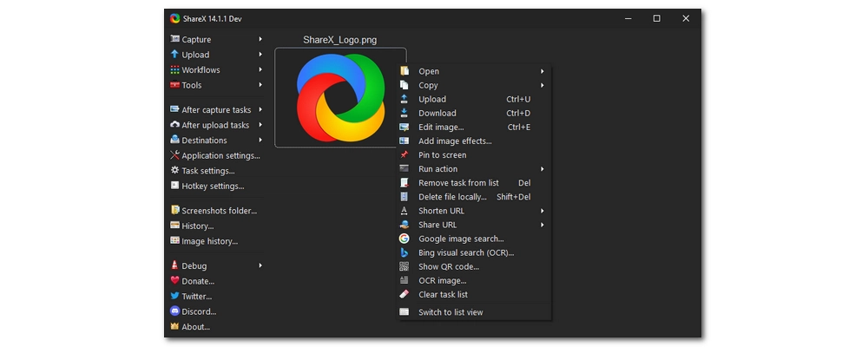The image size is (868, 347).
Task: Expand the Share URL submenu arrow
Action: [x=542, y=225]
